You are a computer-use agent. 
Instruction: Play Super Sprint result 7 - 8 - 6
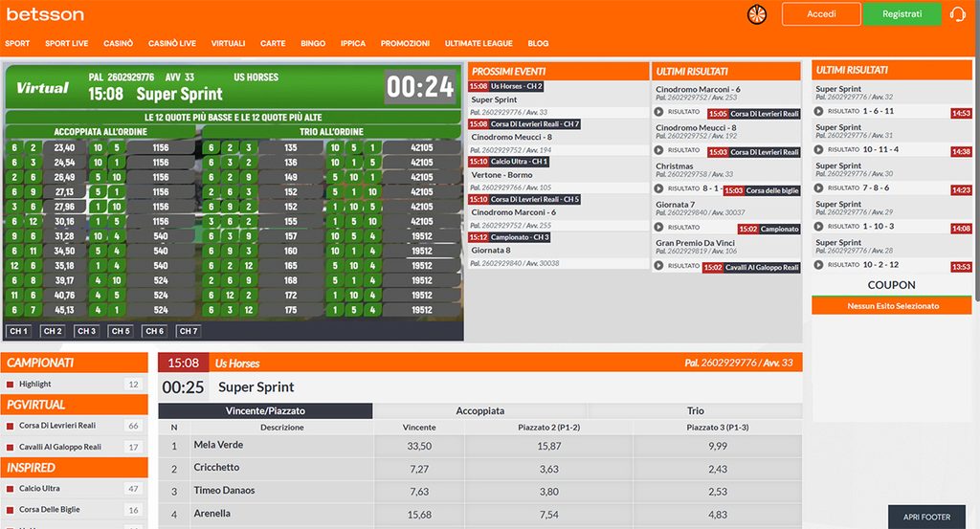click(x=818, y=187)
